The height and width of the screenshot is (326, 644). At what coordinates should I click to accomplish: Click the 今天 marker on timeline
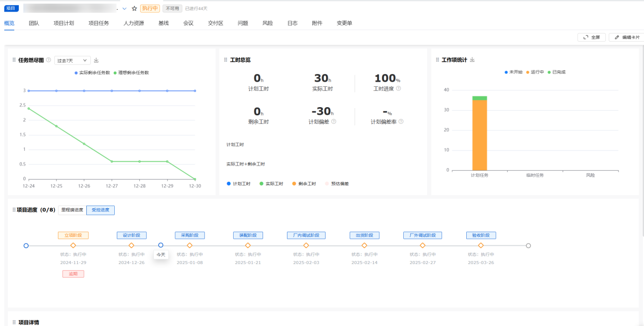point(161,255)
